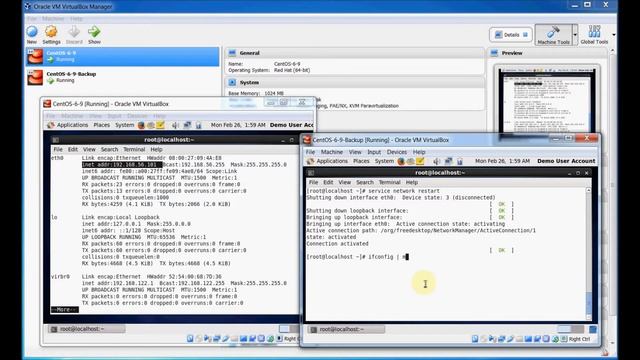Screen dimensions: 640x360
Task: Click Demo User Account in Backup VM
Action: 566,161
